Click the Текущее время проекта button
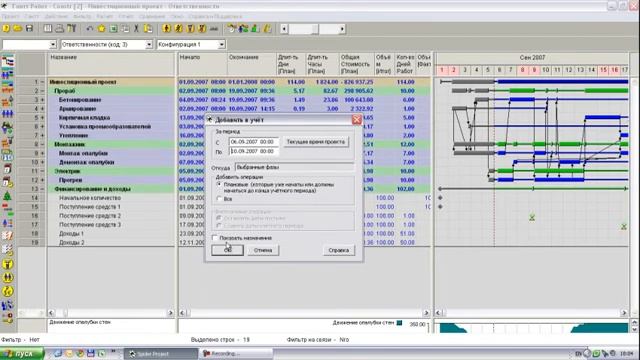 pyautogui.click(x=316, y=142)
